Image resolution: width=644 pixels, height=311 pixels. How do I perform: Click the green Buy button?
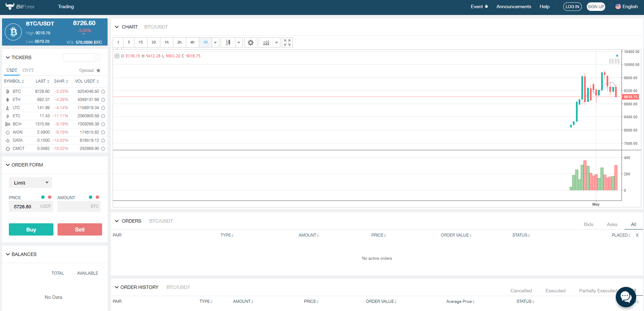tap(31, 229)
